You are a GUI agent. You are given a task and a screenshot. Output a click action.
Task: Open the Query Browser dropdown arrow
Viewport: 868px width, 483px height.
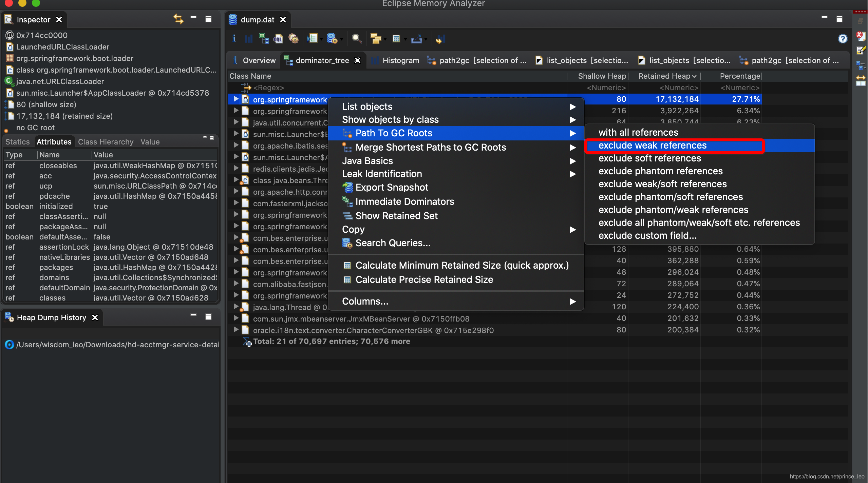coord(342,39)
